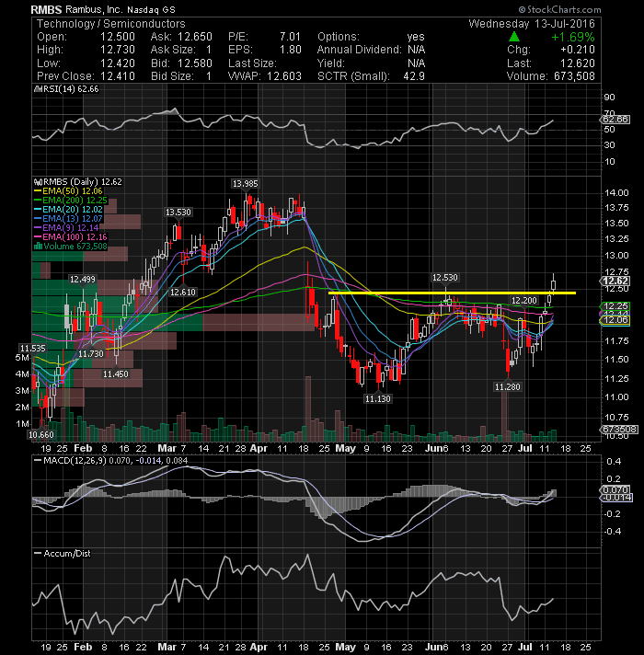
Task: Click the date Wednesday 13-Jul-2016
Action: pos(532,24)
